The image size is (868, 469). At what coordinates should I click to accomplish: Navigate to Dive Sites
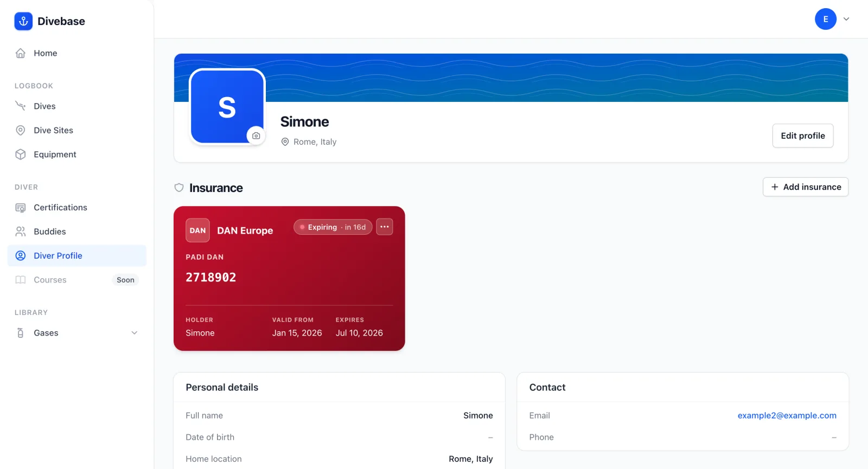coord(77,130)
